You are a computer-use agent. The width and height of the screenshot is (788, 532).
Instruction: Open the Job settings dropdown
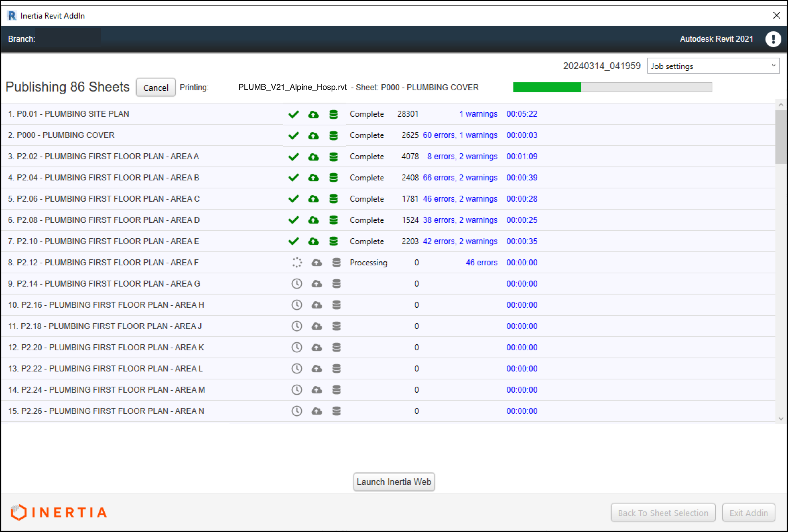click(x=713, y=66)
